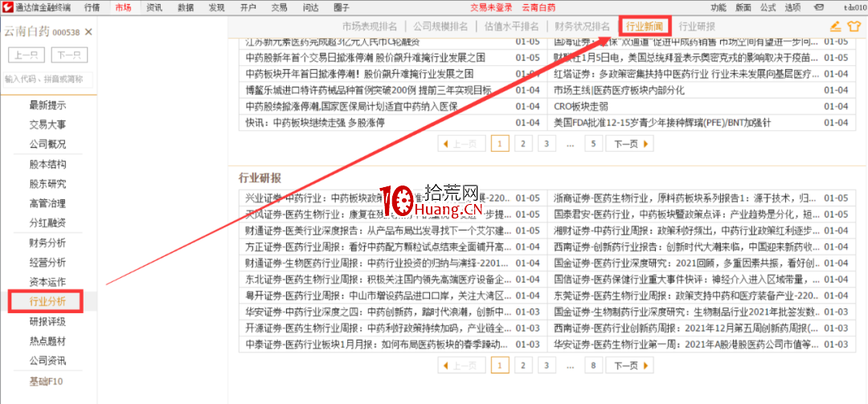Go to page 3 of industry research reports

coord(547,365)
